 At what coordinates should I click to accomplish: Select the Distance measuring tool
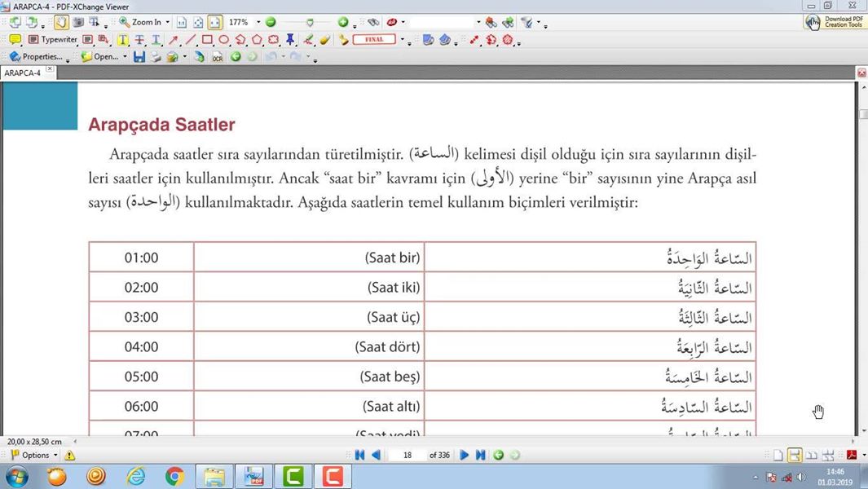coord(474,39)
